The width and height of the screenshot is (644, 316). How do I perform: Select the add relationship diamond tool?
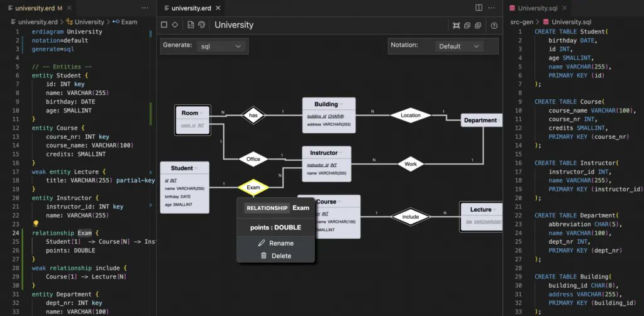point(175,25)
